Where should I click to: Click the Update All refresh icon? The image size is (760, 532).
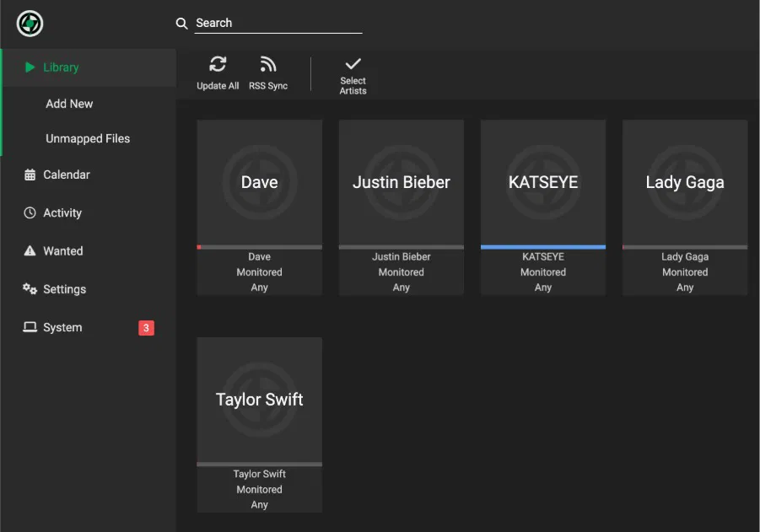(x=218, y=65)
